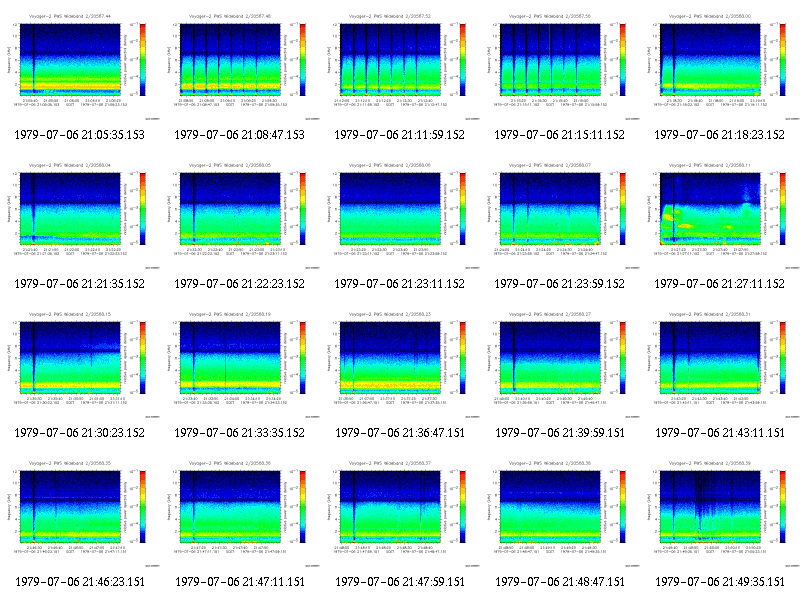The image size is (800, 596).
Task: Click caption text 1979-07-06 21:30:23.152
Action: pyautogui.click(x=80, y=433)
